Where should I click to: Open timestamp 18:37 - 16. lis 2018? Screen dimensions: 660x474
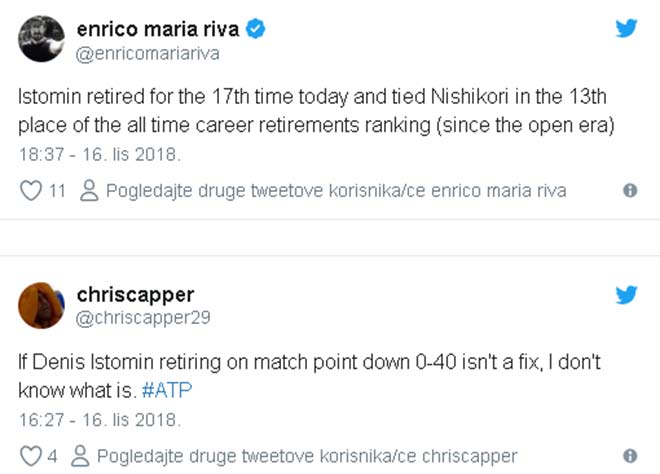[x=100, y=155]
